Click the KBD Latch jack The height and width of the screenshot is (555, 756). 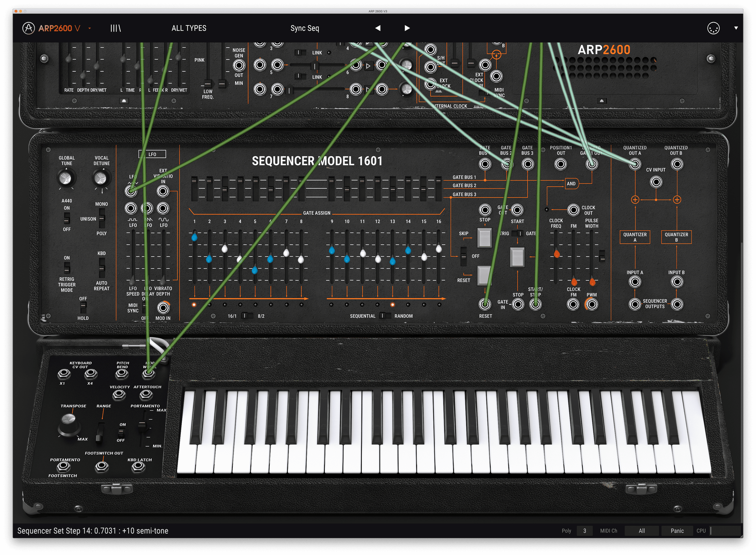[138, 467]
